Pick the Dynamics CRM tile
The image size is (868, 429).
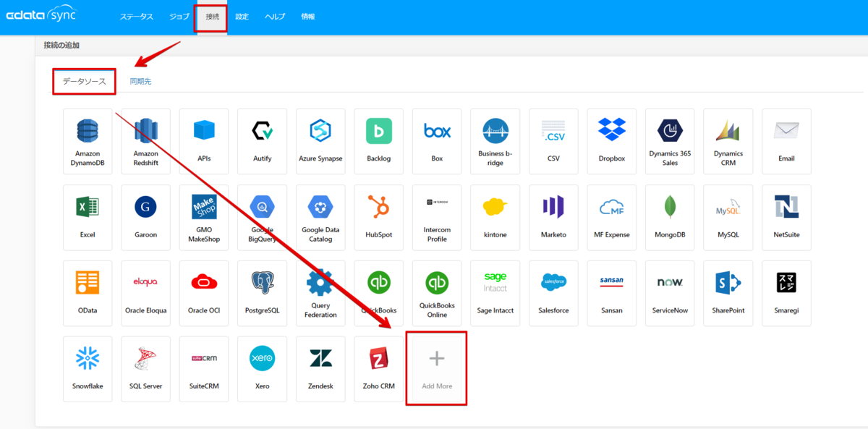(x=728, y=141)
